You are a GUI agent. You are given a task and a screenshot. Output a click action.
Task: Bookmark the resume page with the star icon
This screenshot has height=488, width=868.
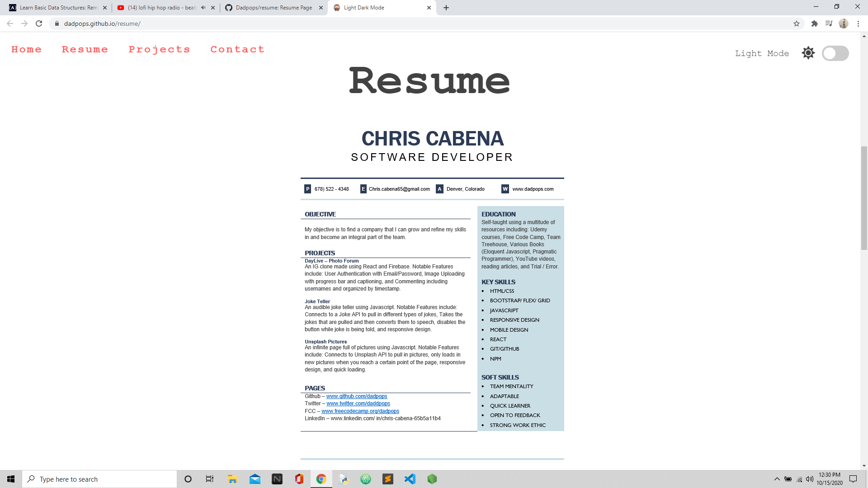[797, 23]
